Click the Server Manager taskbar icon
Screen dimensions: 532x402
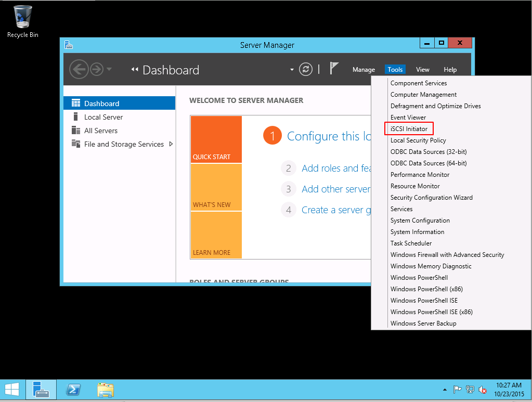[41, 390]
